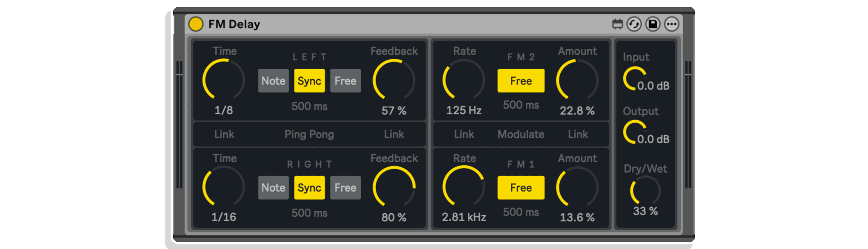Toggle the Amount Link in FM section
The image size is (868, 249).
pos(578,134)
